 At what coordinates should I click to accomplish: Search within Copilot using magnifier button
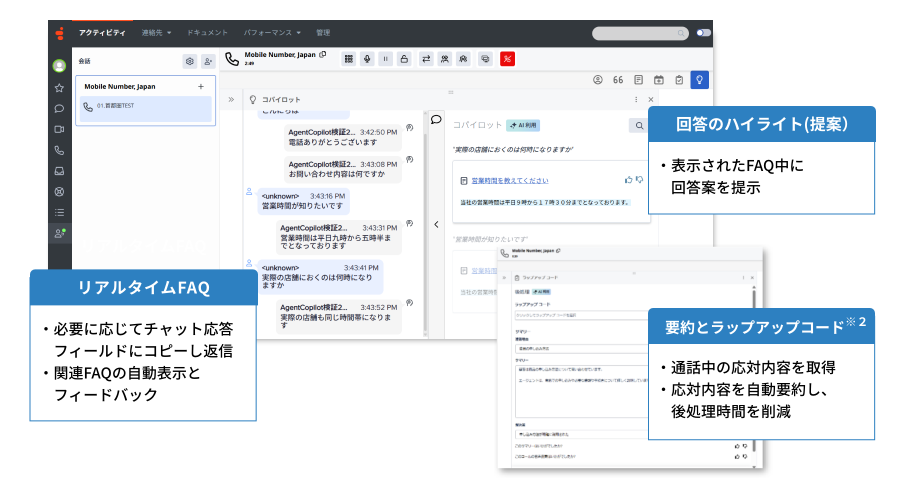pyautogui.click(x=639, y=125)
